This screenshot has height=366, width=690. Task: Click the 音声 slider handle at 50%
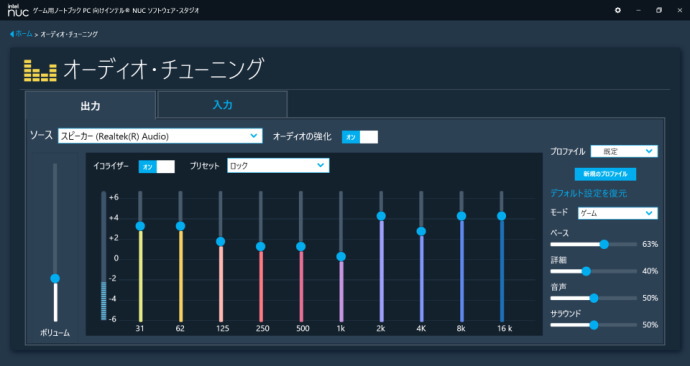(x=594, y=298)
